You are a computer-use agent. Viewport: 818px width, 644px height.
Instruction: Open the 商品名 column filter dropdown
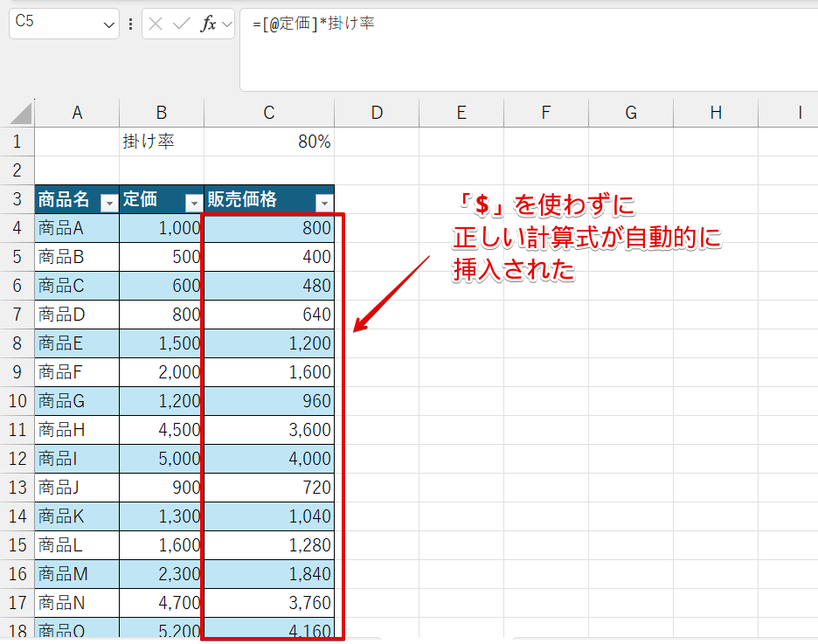click(109, 203)
